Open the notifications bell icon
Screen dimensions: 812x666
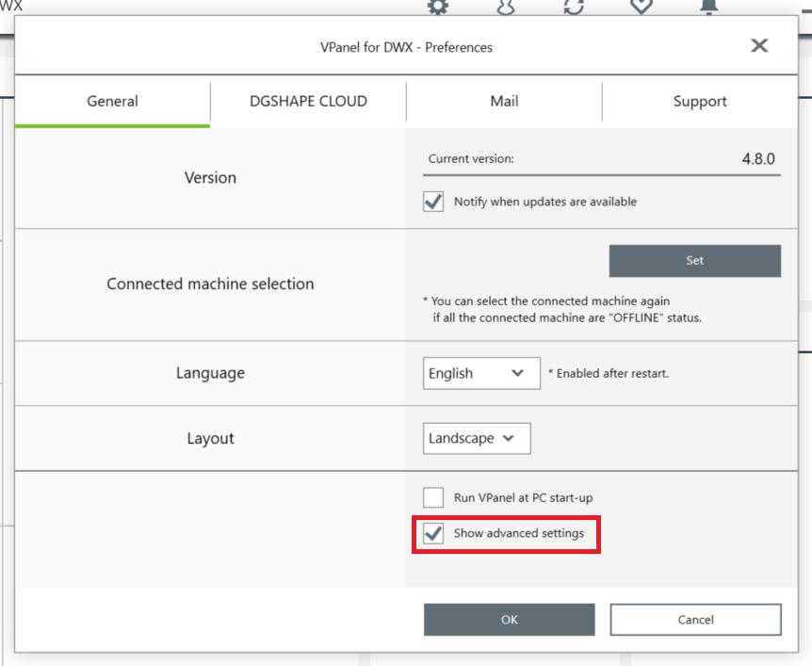coord(709,7)
